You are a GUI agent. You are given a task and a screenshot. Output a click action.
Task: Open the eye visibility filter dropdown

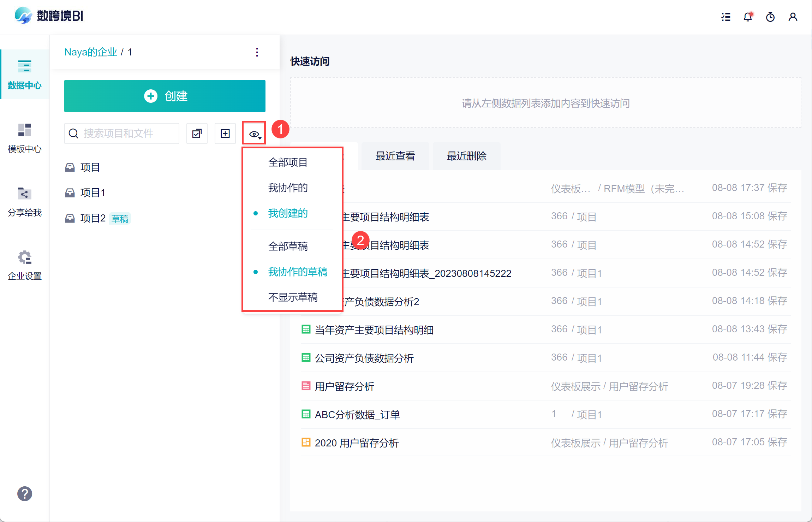coord(254,134)
